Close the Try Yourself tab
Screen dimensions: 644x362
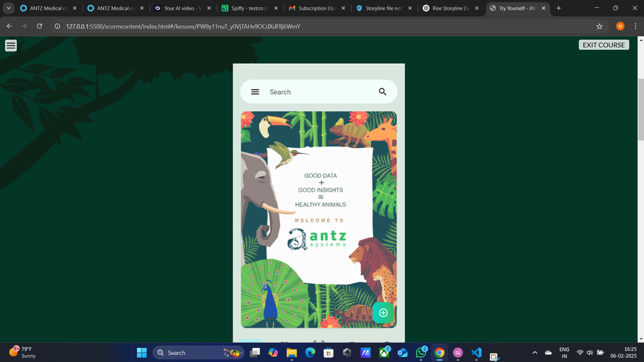(x=543, y=8)
